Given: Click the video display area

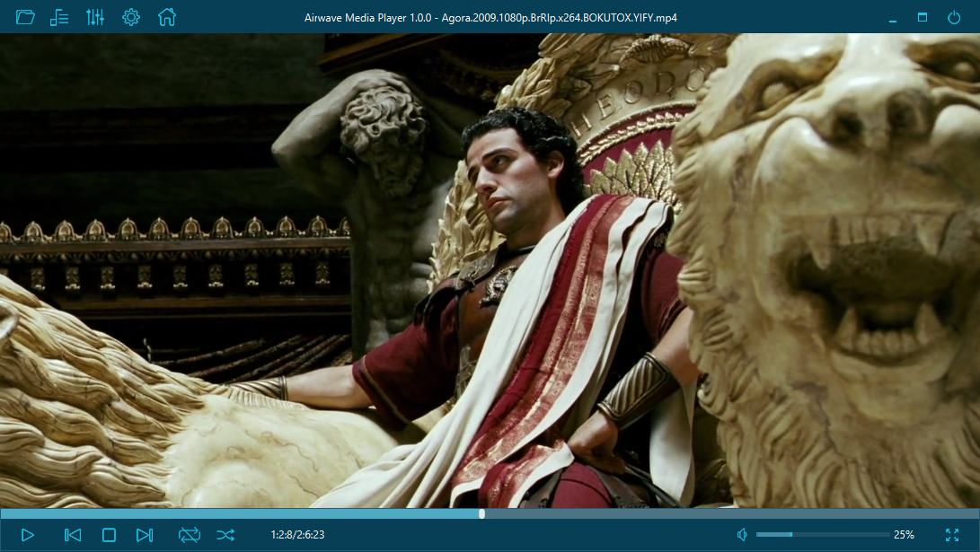Looking at the screenshot, I should pyautogui.click(x=490, y=270).
